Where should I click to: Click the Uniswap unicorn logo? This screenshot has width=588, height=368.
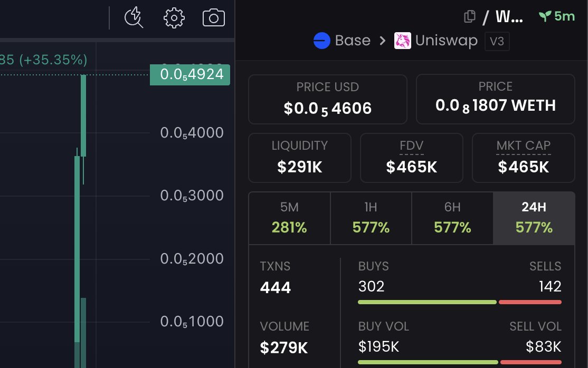pyautogui.click(x=402, y=41)
